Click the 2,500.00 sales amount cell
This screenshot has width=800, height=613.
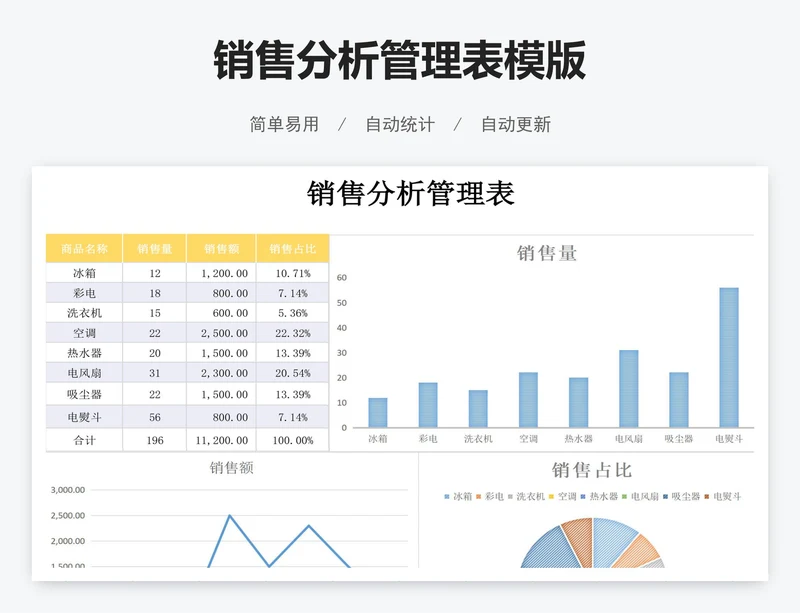click(221, 333)
